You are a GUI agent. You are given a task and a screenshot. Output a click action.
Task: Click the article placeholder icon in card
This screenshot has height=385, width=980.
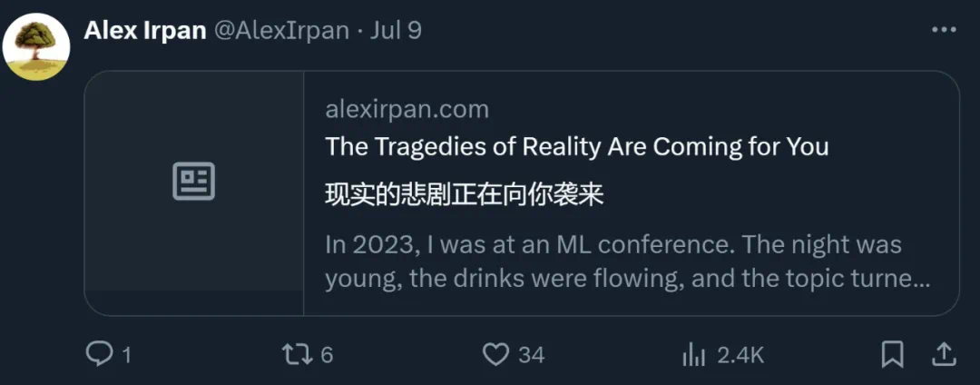(x=193, y=182)
